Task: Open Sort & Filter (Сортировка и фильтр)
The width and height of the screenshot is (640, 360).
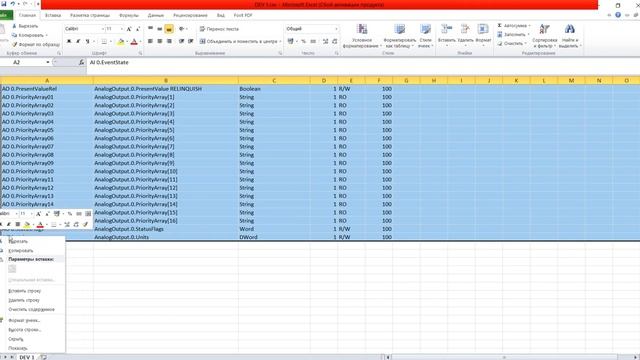Action: tap(544, 36)
